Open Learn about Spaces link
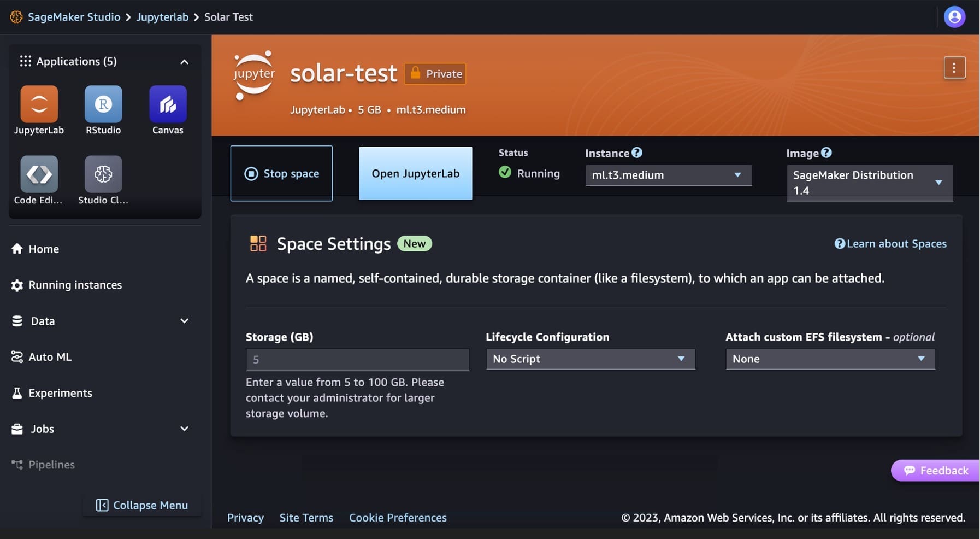Screen dimensions: 980x539 tap(890, 244)
